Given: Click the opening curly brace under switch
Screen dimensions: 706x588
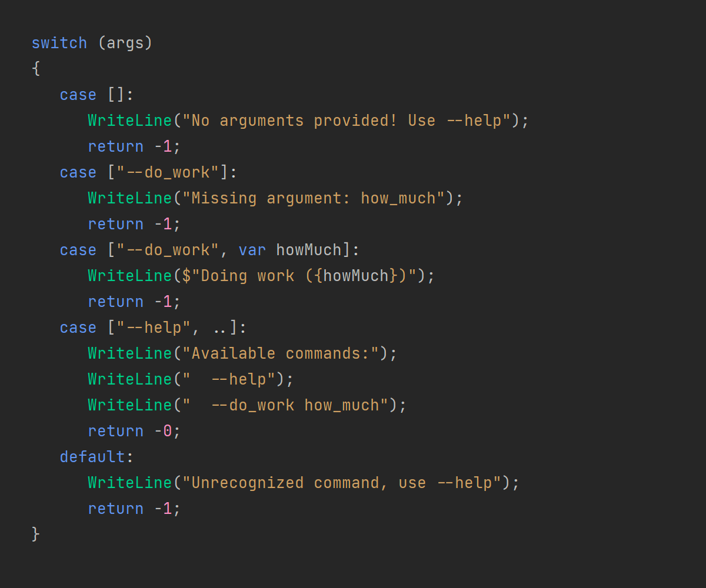Looking at the screenshot, I should (x=36, y=69).
